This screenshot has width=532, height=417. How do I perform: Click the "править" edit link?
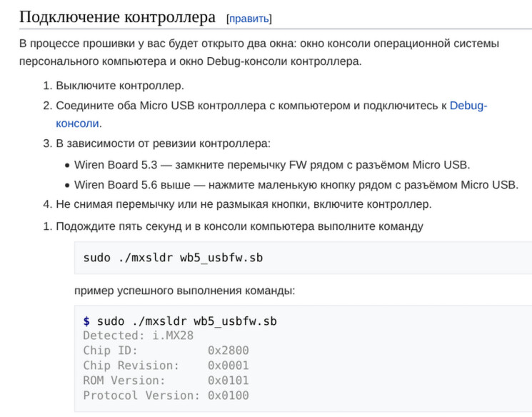249,18
